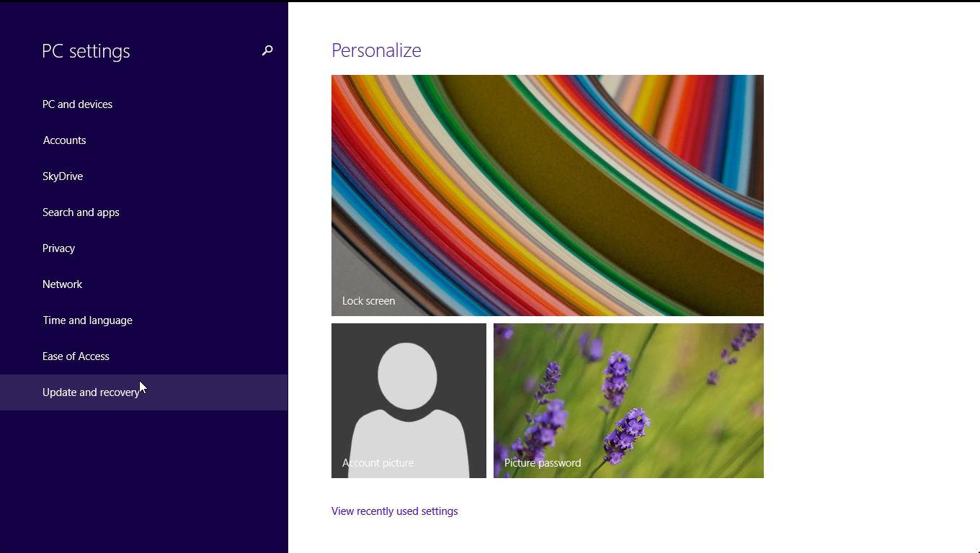Select Ease of Access
Viewport: 980px width, 553px height.
(x=76, y=356)
